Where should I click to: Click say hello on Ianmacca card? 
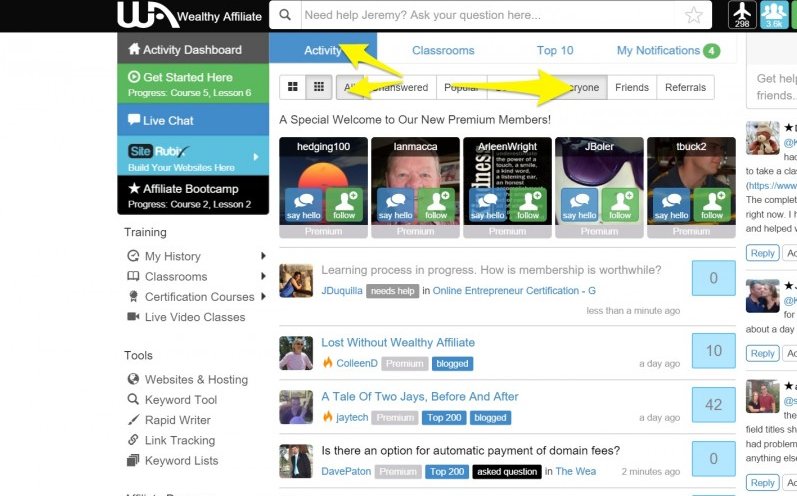click(x=395, y=205)
